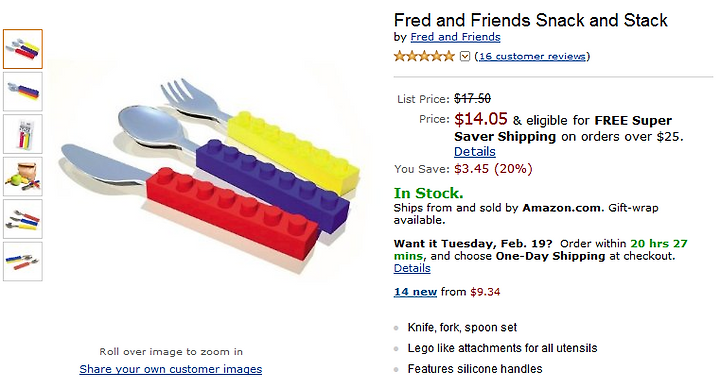Select the sixth thumbnail at bottom of list

pos(23,262)
